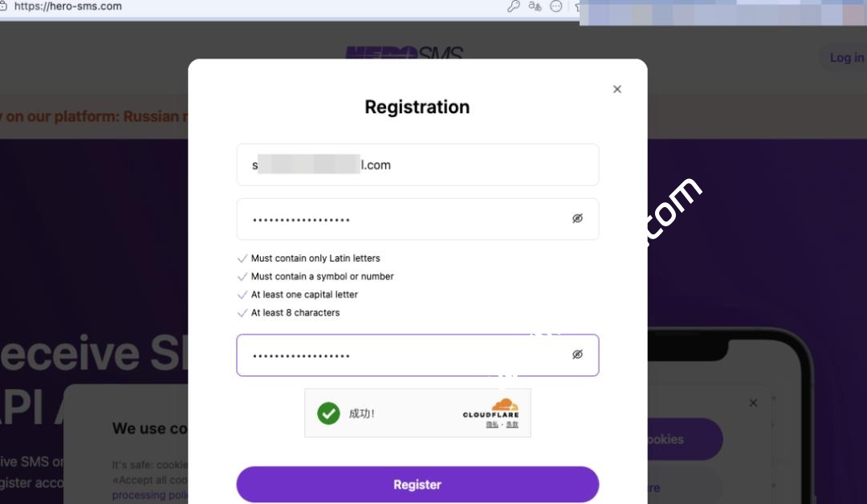Open the Log in link
Image resolution: width=867 pixels, height=504 pixels.
click(846, 58)
